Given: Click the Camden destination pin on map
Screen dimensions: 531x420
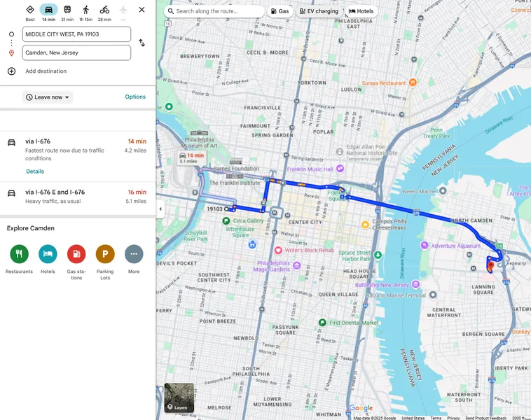Looking at the screenshot, I should point(490,266).
